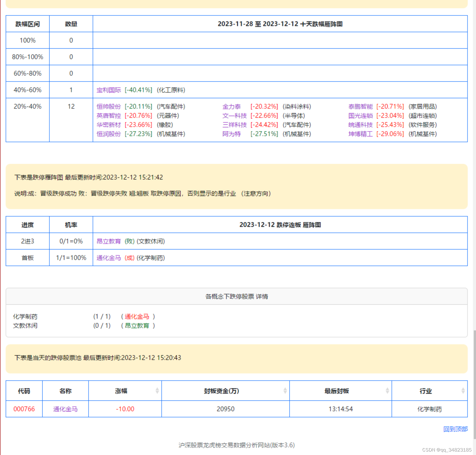This screenshot has width=476, height=455.
Task: Click the 数量 cell showing 12
Action: (x=71, y=120)
